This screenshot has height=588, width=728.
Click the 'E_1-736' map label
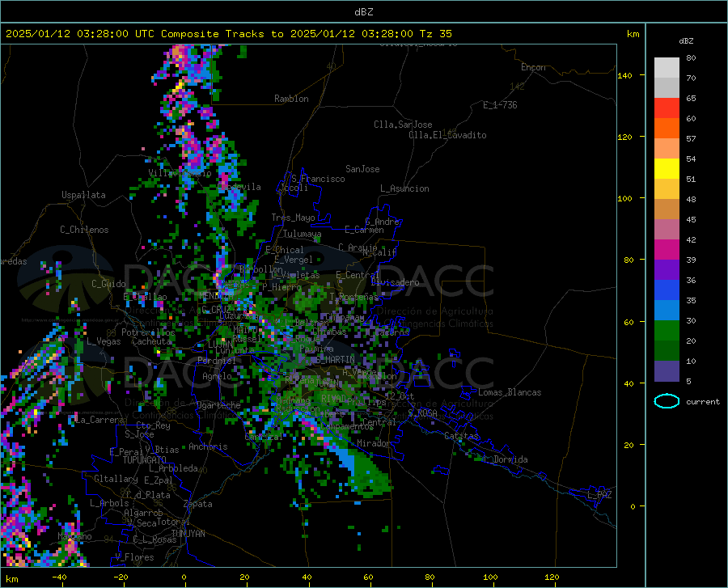500,105
